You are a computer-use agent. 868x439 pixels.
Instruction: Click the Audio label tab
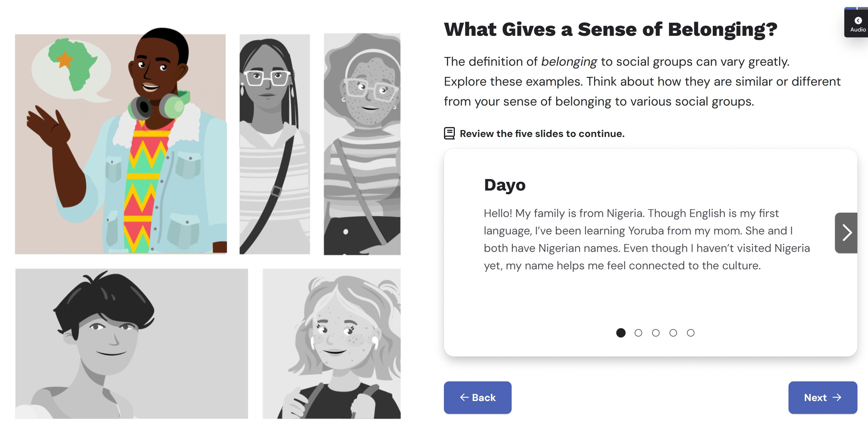coord(858,30)
